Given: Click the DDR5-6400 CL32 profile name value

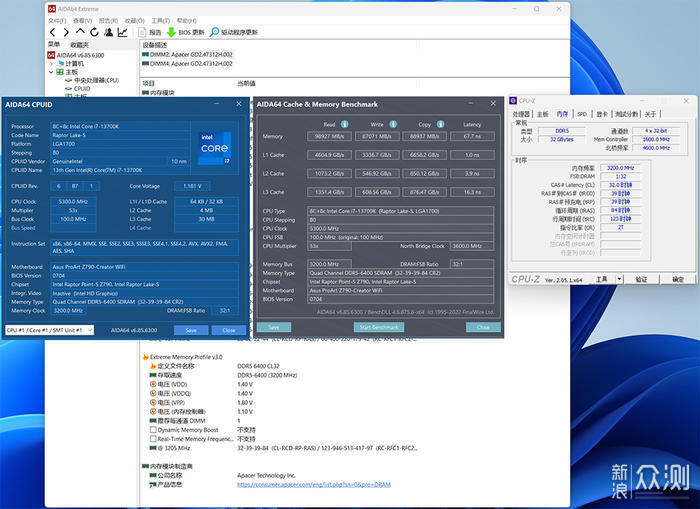Looking at the screenshot, I should pyautogui.click(x=258, y=366).
